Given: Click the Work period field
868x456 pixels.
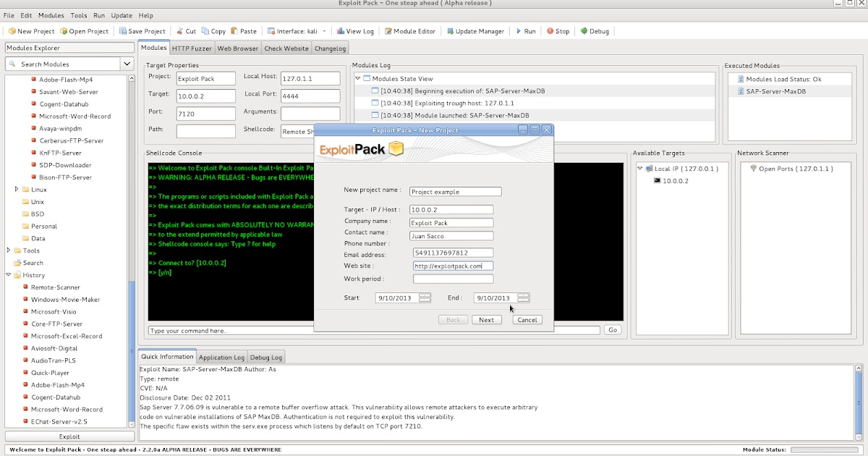Looking at the screenshot, I should pyautogui.click(x=453, y=279).
